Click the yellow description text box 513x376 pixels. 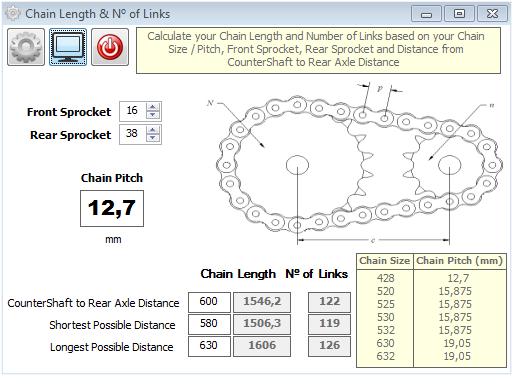pyautogui.click(x=318, y=50)
